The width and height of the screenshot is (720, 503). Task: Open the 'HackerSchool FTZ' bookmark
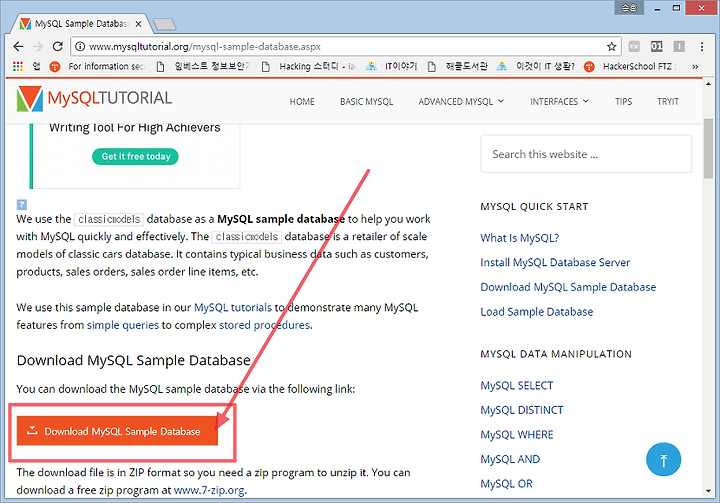(632, 67)
